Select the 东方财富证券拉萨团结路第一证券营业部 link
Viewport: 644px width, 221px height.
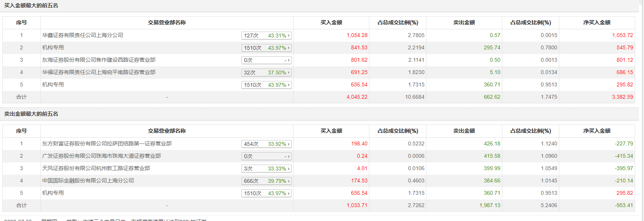pyautogui.click(x=107, y=143)
